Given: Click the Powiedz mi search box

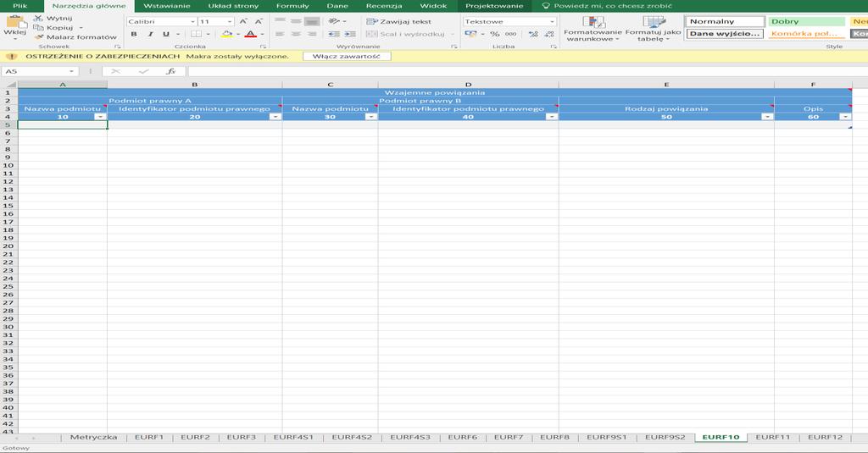Looking at the screenshot, I should [607, 6].
